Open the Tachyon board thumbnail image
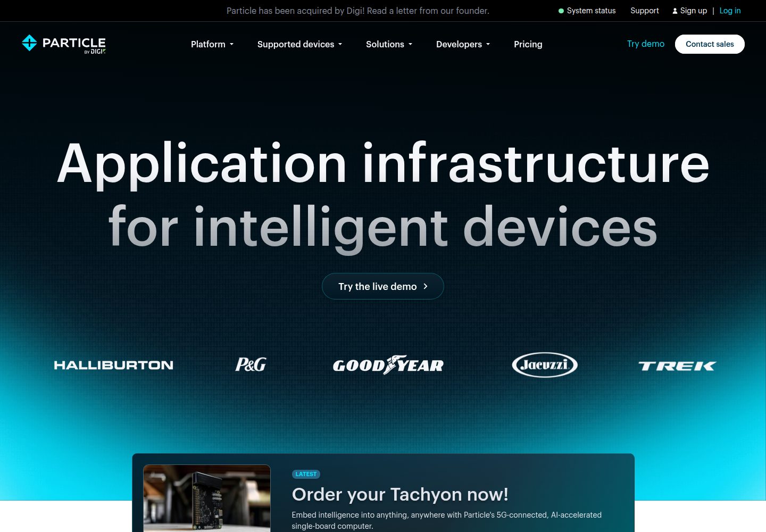Screen dimensions: 766x532 click(x=207, y=498)
